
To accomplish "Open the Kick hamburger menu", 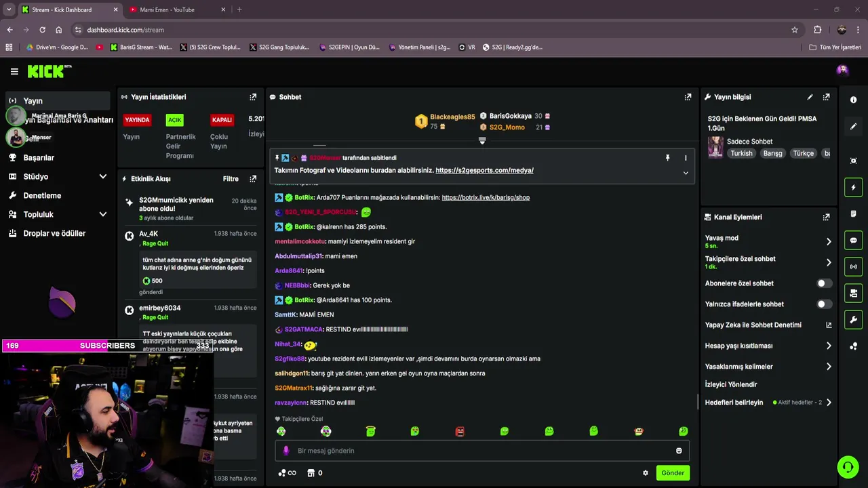I will [14, 71].
